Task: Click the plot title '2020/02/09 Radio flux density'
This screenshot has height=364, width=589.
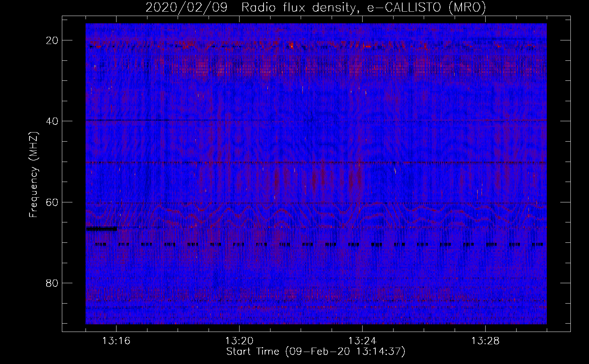Action: pos(316,7)
